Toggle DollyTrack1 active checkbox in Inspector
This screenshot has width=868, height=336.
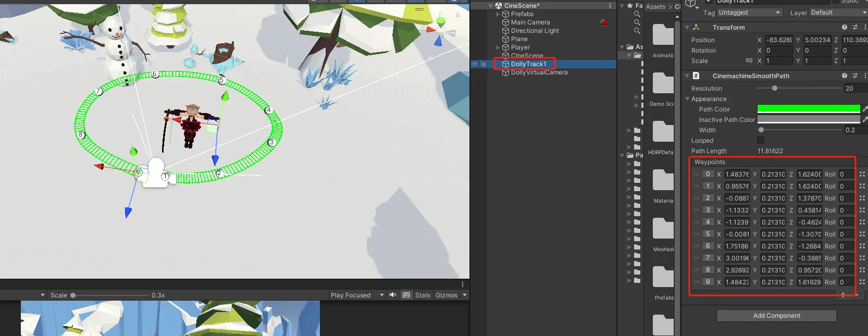(x=709, y=1)
